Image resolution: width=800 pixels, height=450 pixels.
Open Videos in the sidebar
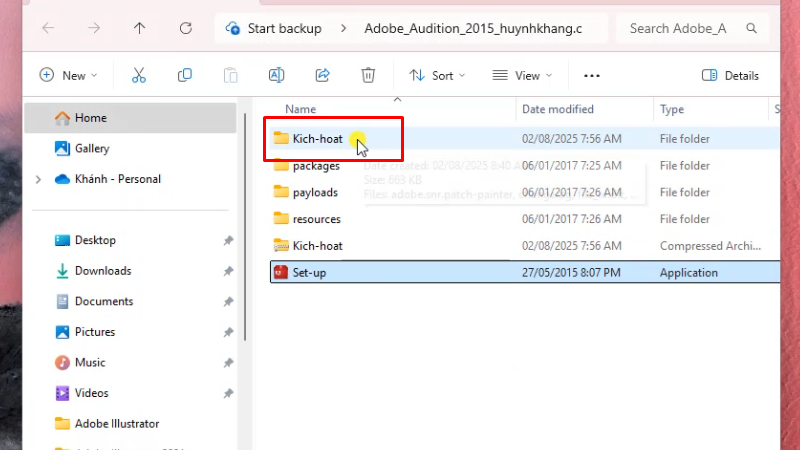(x=91, y=393)
